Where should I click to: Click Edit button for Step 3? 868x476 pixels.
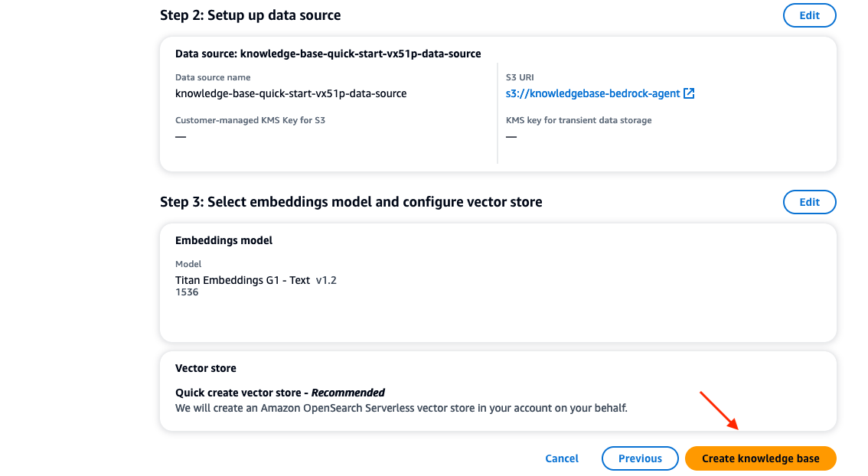[x=809, y=202]
